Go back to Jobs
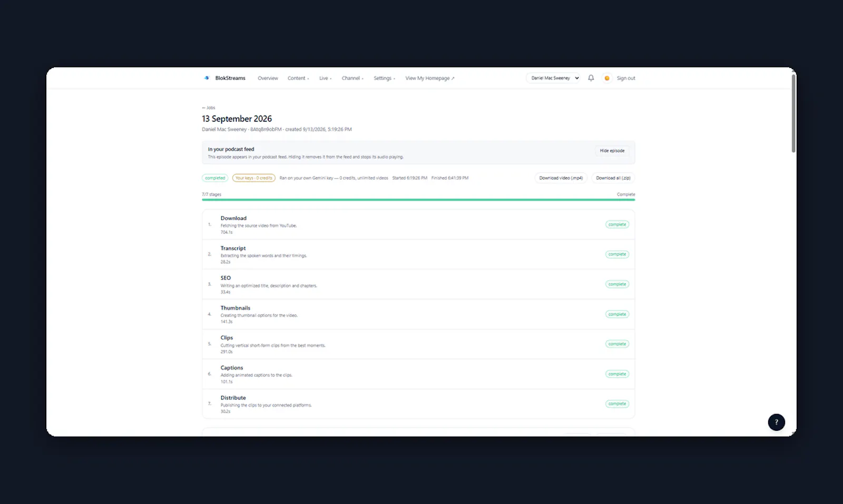The height and width of the screenshot is (504, 843). click(x=209, y=107)
